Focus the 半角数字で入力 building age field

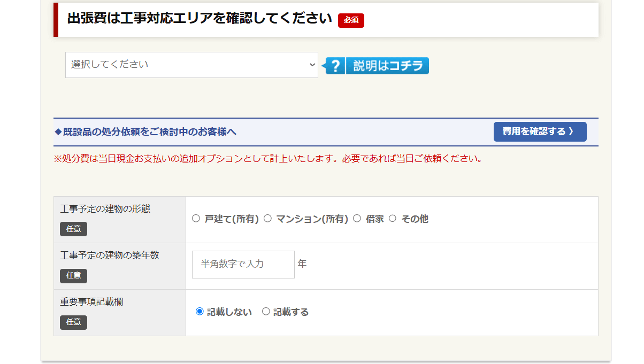(x=243, y=264)
